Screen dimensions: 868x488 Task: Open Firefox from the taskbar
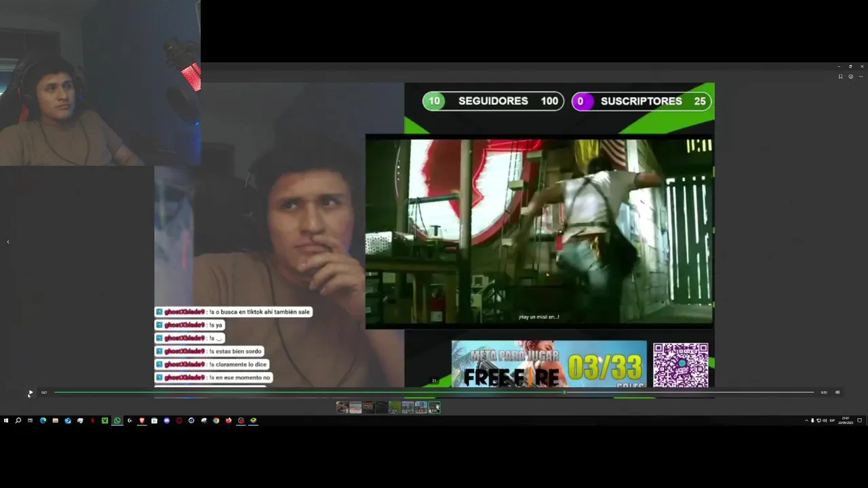(x=229, y=420)
